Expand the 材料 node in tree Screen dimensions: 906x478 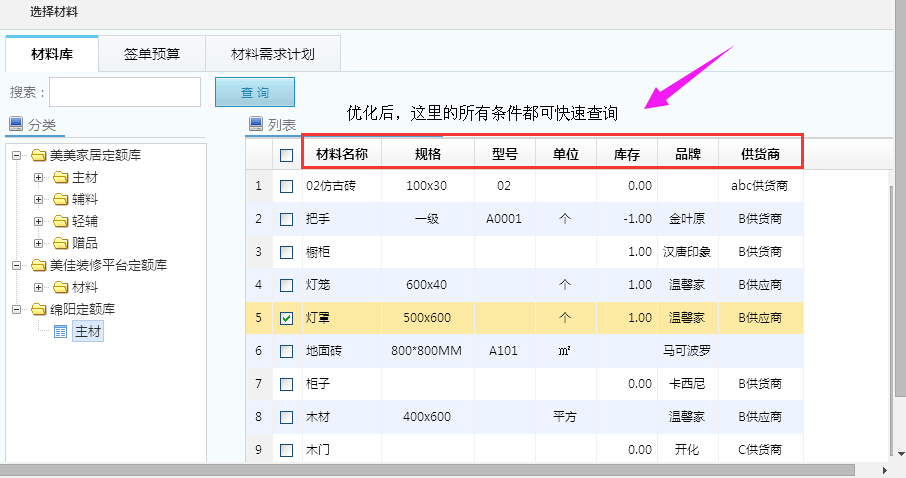pyautogui.click(x=39, y=287)
